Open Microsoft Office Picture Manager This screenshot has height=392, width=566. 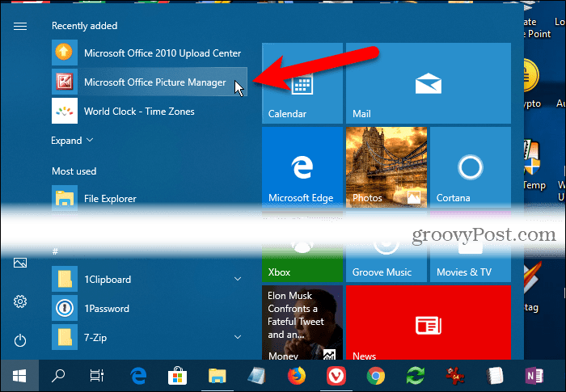click(x=149, y=82)
